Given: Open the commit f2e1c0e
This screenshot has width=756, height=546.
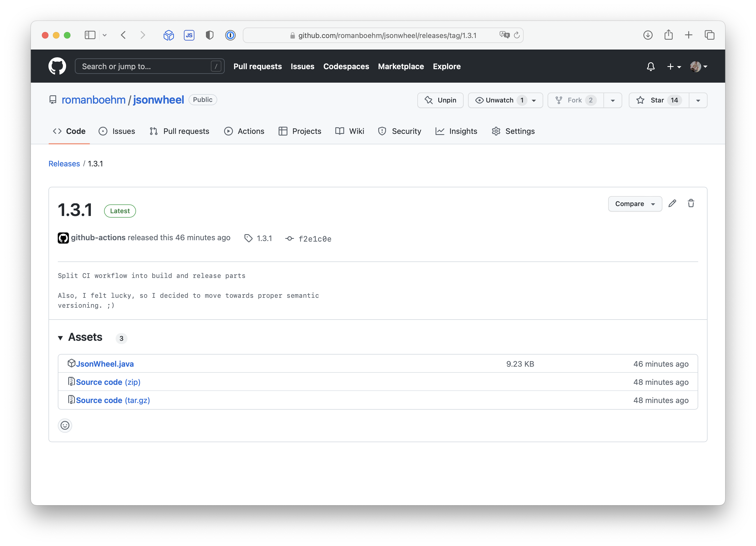Looking at the screenshot, I should (x=315, y=239).
